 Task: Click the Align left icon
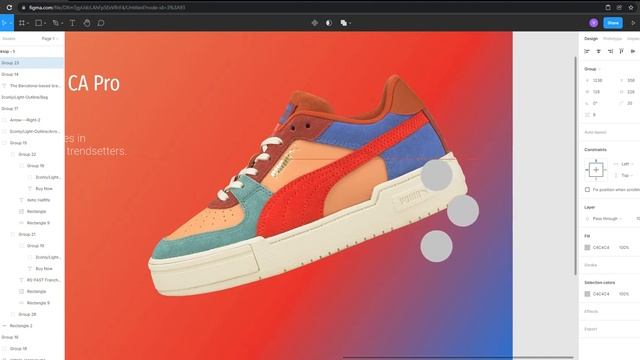[x=587, y=51]
